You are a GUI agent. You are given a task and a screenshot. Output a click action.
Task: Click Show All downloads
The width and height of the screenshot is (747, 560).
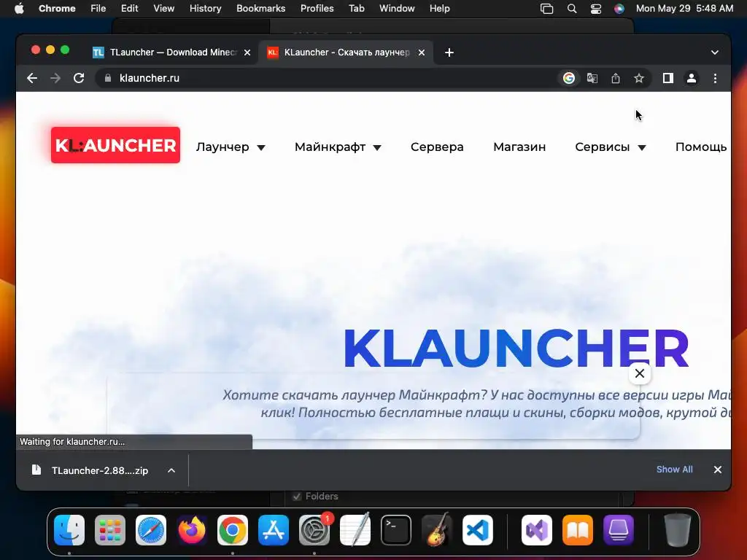tap(674, 470)
